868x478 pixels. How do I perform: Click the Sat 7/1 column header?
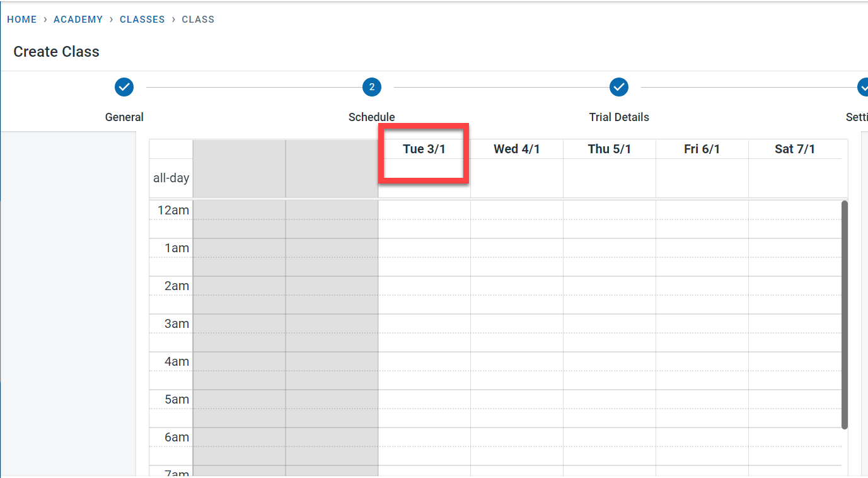[x=795, y=149]
